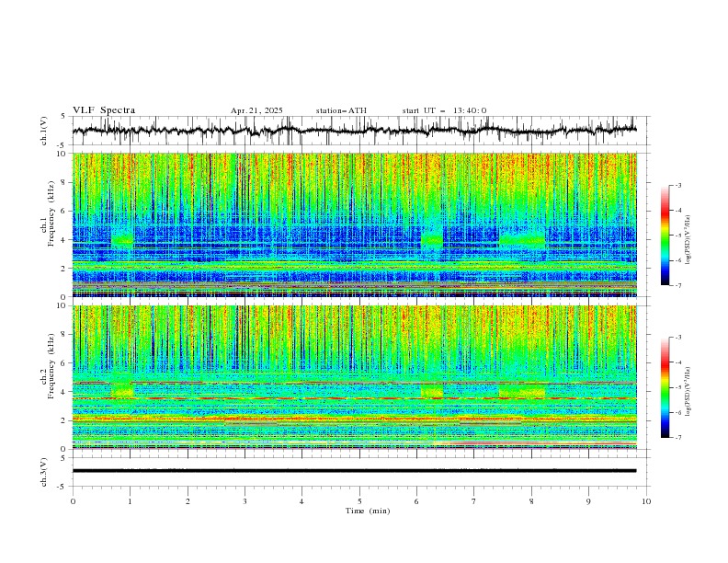
Task: Click the log(PSD) label beside ch.1 colorbar
Action: pyautogui.click(x=688, y=240)
